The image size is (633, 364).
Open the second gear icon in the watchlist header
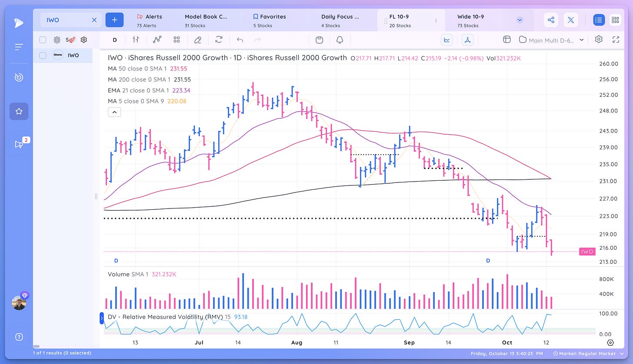(x=84, y=40)
